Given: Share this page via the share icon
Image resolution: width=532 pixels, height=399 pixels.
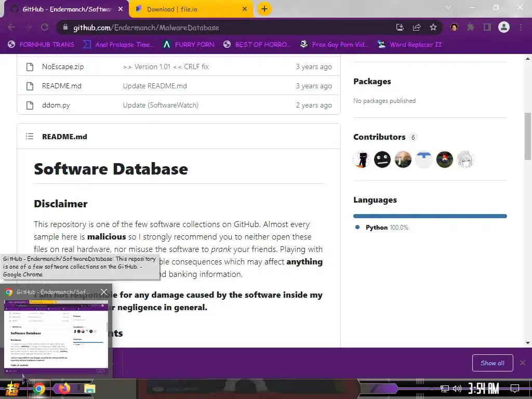Looking at the screenshot, I should (417, 28).
